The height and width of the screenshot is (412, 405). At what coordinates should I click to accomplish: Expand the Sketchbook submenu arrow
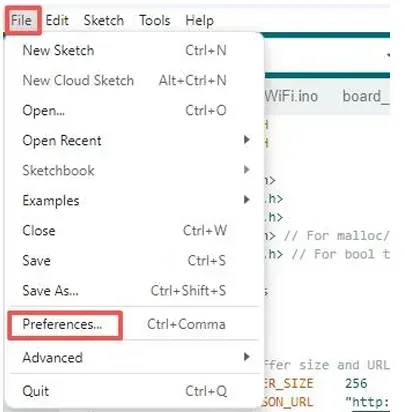tap(246, 170)
